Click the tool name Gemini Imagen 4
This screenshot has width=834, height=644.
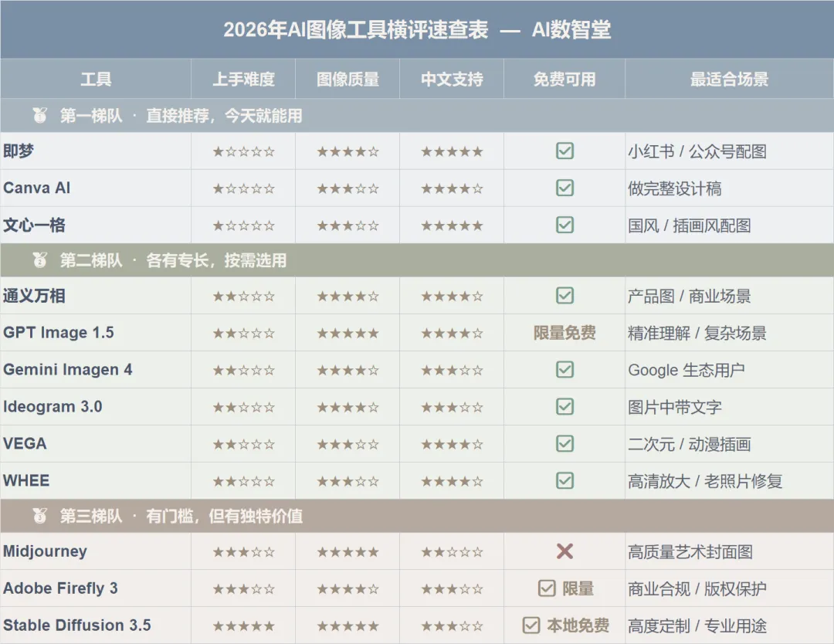click(x=67, y=370)
